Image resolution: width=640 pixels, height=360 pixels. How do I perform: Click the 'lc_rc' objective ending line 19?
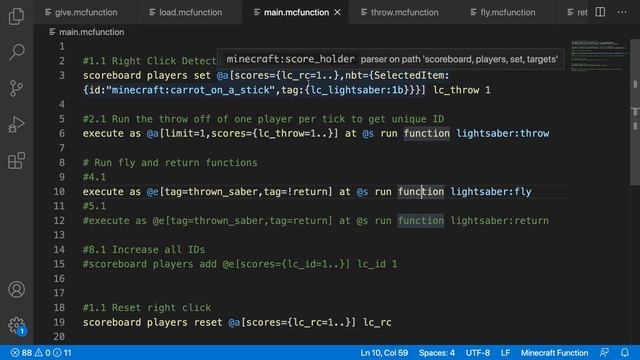[x=377, y=322]
